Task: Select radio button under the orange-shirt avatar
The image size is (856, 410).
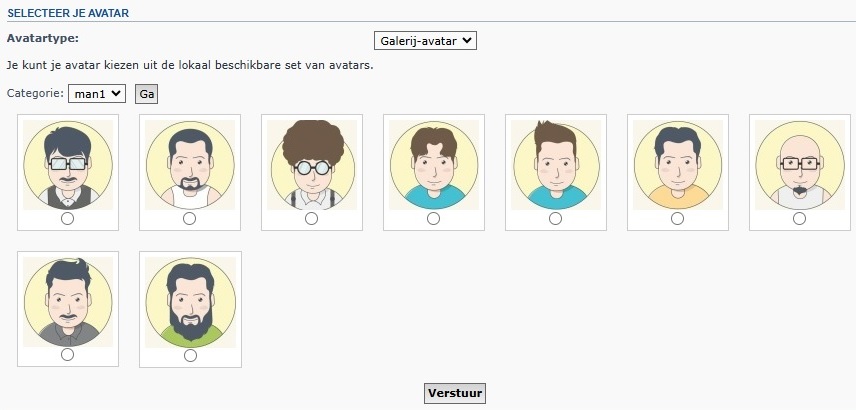Action: 677,218
